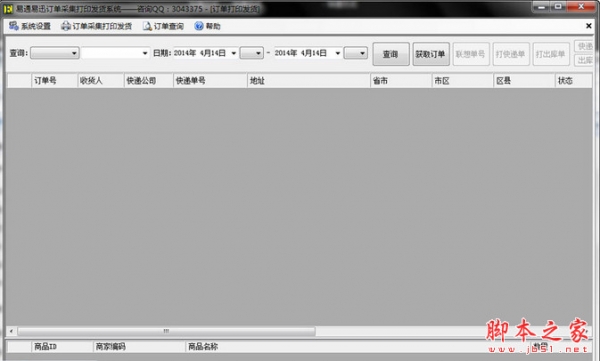
Task: Click the 打出库单 button
Action: [551, 54]
